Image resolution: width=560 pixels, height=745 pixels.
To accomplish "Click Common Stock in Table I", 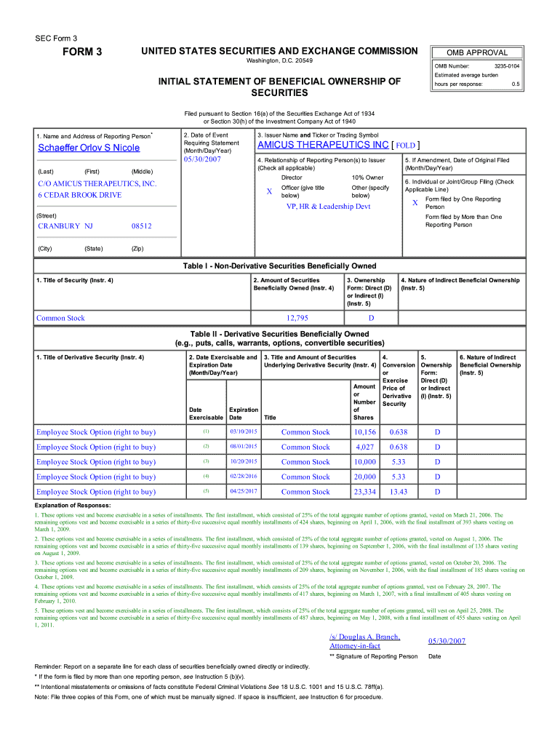I will pyautogui.click(x=60, y=318).
